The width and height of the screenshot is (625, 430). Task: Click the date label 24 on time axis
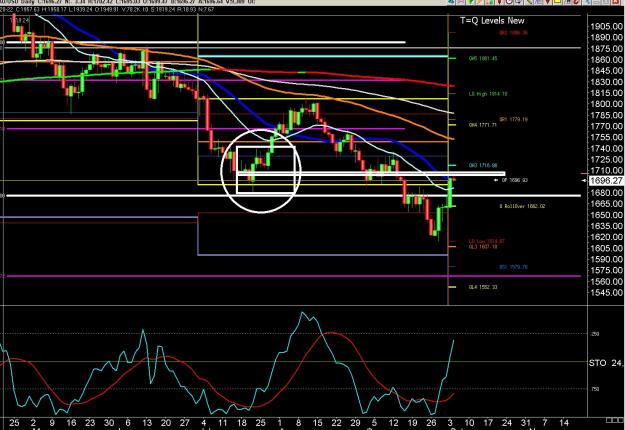[x=507, y=423]
